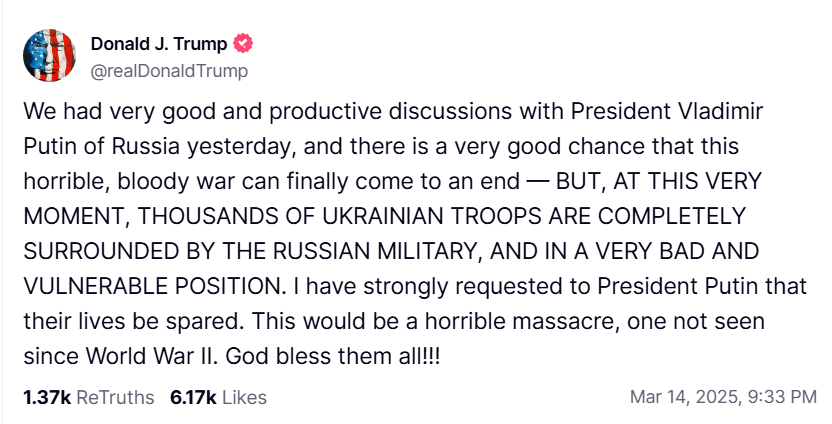Image resolution: width=832 pixels, height=424 pixels.
Task: Click the Likes label
Action: 244,397
